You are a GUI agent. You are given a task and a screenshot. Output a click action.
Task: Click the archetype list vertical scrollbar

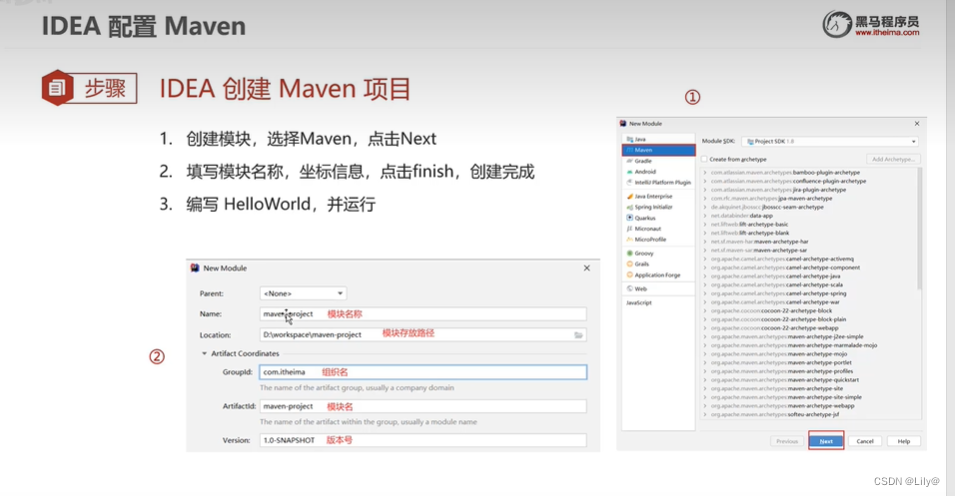coord(920,229)
